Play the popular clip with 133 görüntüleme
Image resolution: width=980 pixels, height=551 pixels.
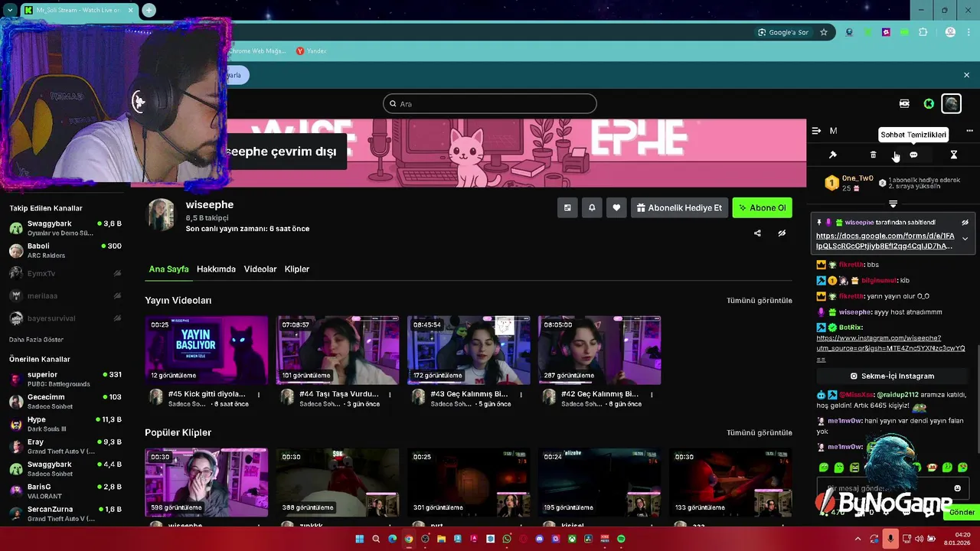pos(730,483)
